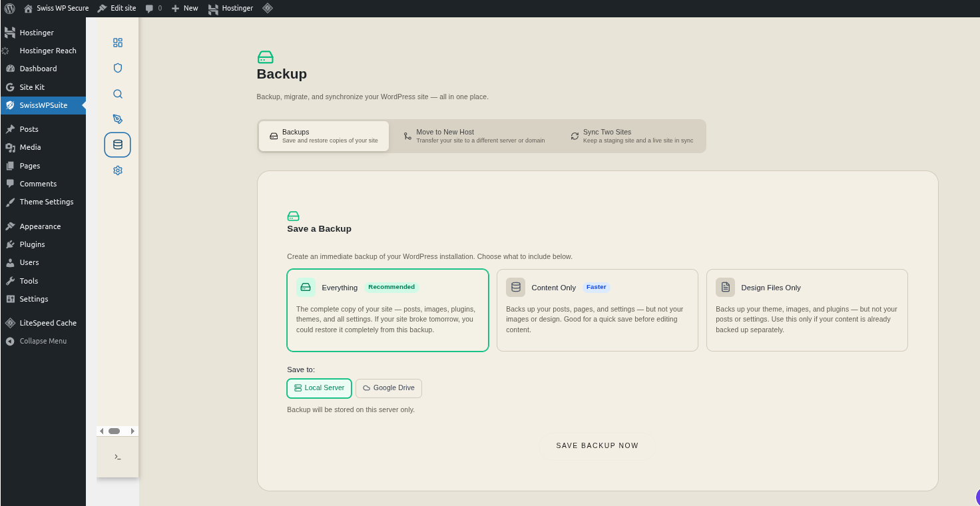
Task: Open the gear settings icon in plugin sidebar
Action: click(x=118, y=170)
